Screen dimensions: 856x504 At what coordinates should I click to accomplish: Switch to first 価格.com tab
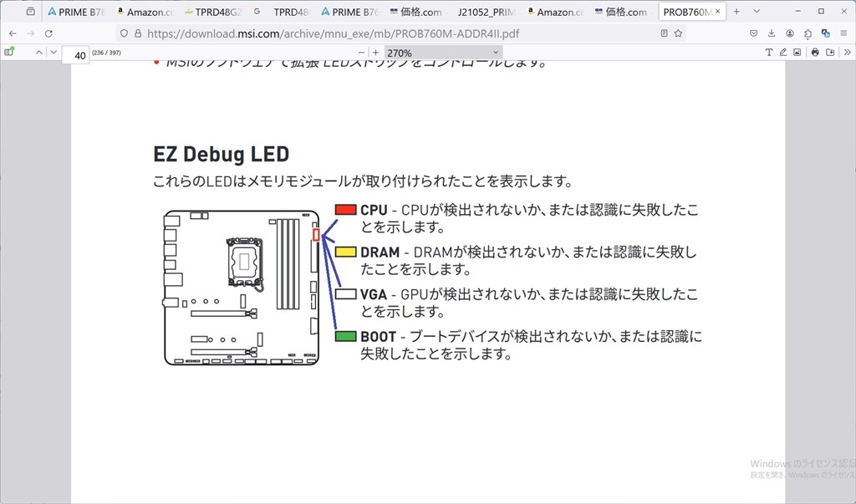tap(418, 12)
